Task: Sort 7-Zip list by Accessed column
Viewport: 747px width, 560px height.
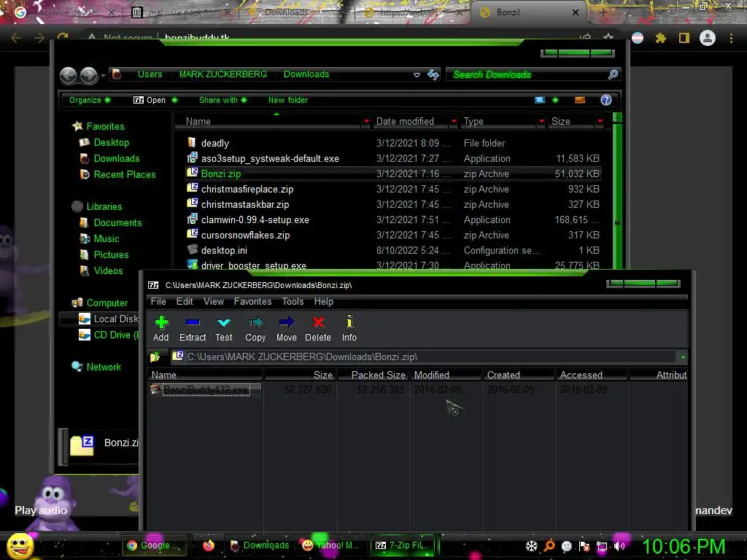Action: click(592, 375)
